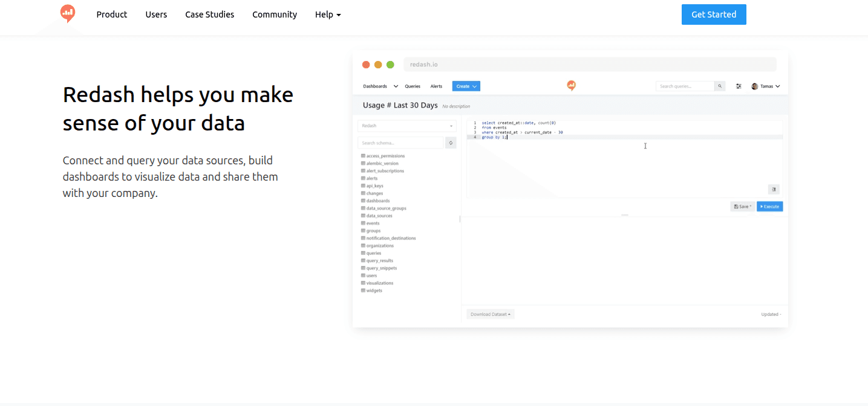Click the magnifier search icon in the demo

tap(720, 86)
